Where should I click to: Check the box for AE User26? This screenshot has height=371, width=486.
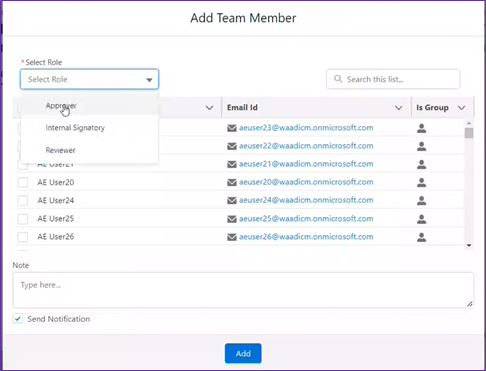click(23, 237)
